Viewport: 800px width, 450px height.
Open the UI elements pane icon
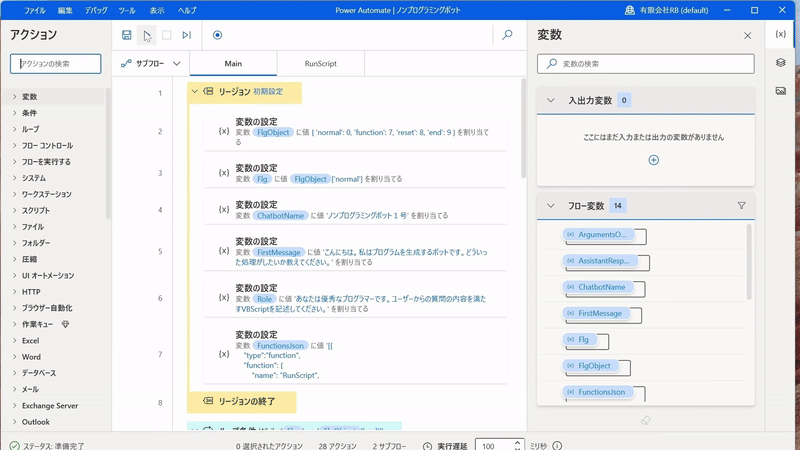click(x=781, y=63)
